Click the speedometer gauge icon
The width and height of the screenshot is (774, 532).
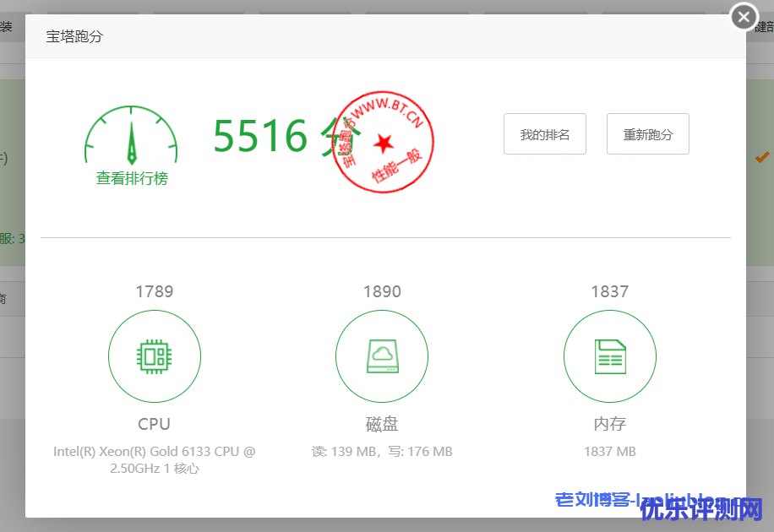(131, 135)
